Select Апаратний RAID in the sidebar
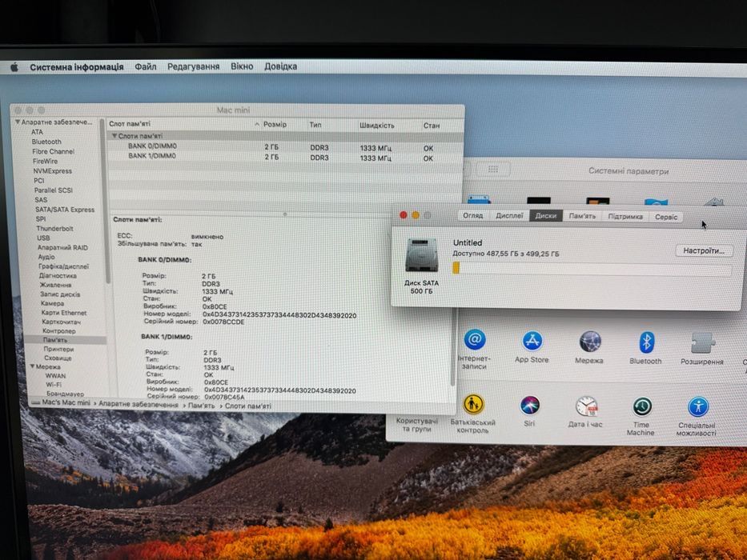Viewport: 747px width, 560px height. tap(63, 247)
